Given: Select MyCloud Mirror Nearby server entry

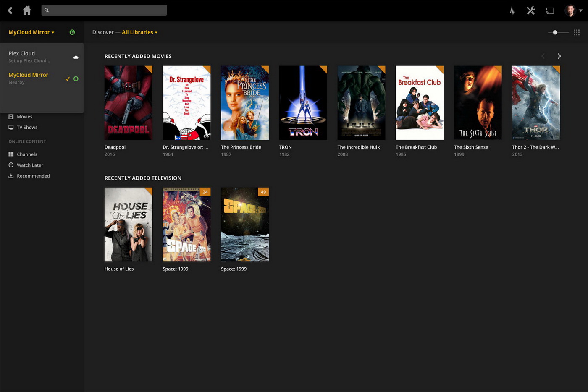Looking at the screenshot, I should [x=42, y=78].
